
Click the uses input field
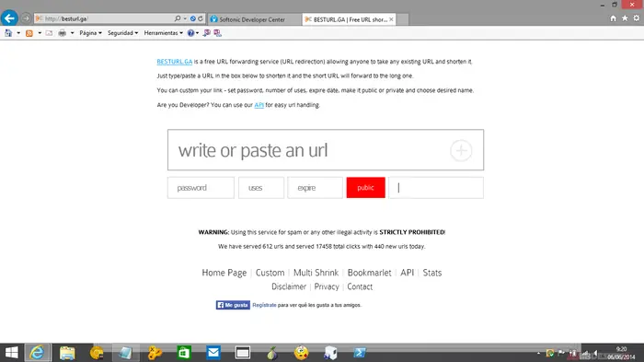(261, 188)
